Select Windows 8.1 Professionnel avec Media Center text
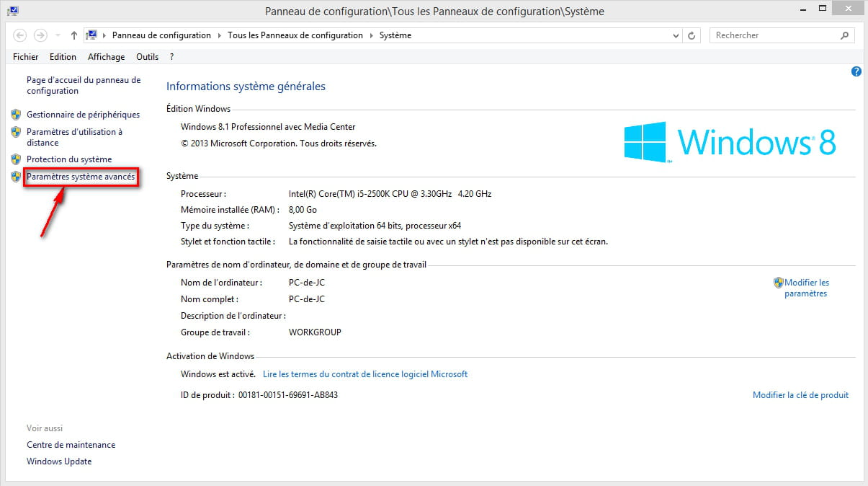 tap(268, 127)
